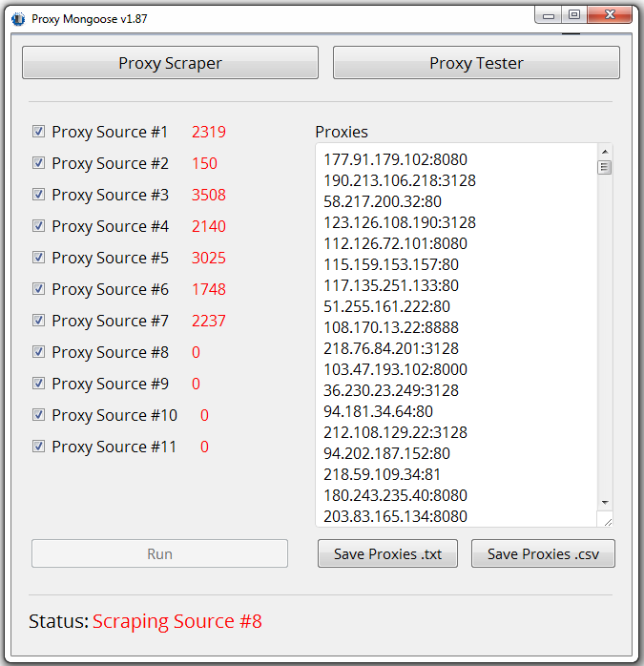Uncheck Proxy Source #8 checkbox

tap(39, 352)
